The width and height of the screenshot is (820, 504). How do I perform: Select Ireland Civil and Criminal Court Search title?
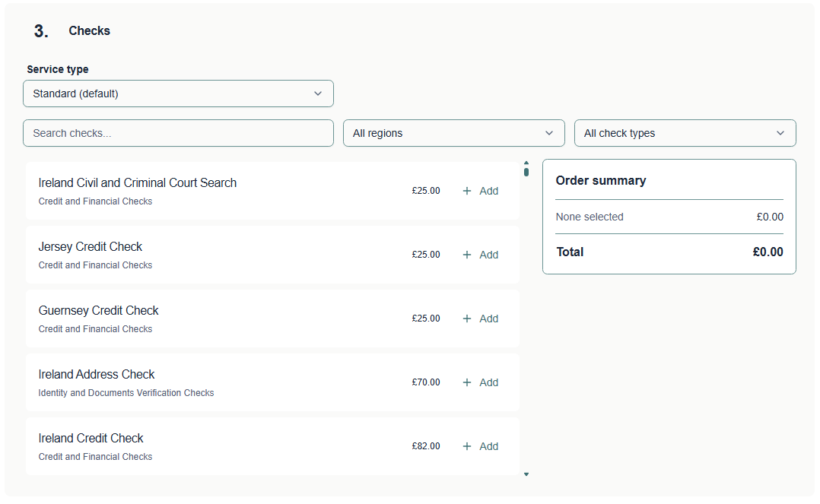click(137, 182)
